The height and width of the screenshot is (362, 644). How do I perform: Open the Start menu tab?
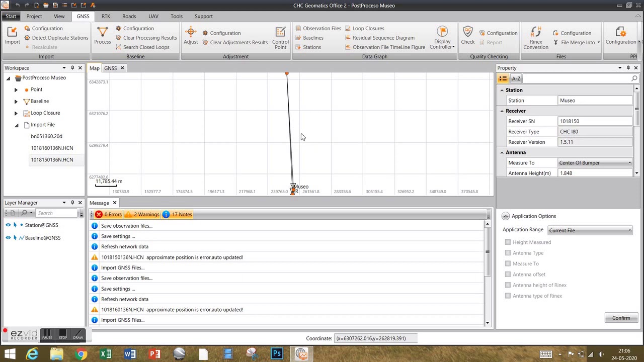11,16
